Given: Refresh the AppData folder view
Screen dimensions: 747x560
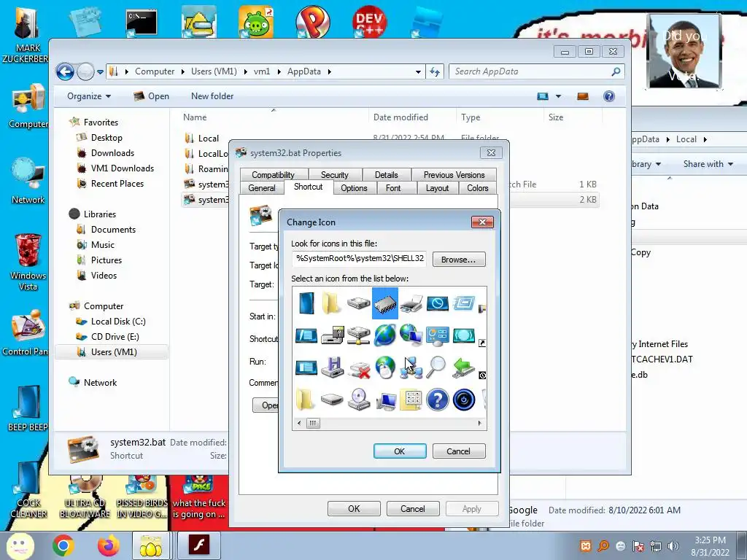Looking at the screenshot, I should click(x=435, y=72).
